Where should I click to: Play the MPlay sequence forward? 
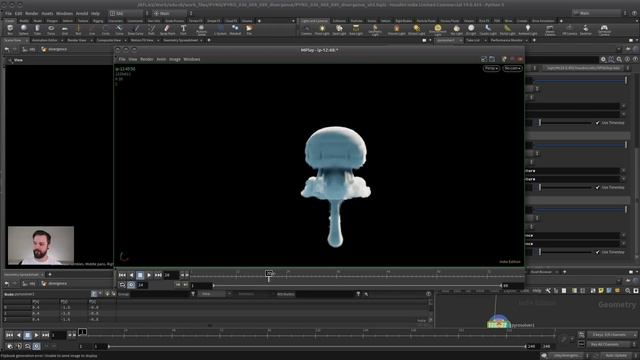click(149, 276)
